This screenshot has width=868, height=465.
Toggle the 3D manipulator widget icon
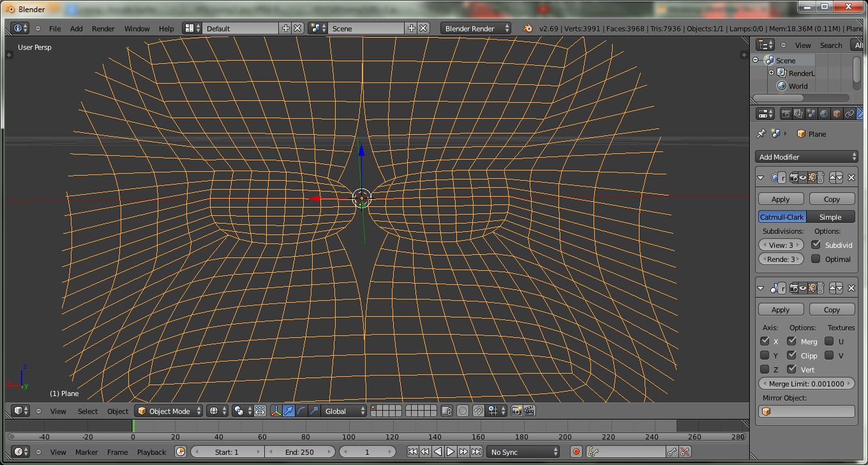point(276,411)
